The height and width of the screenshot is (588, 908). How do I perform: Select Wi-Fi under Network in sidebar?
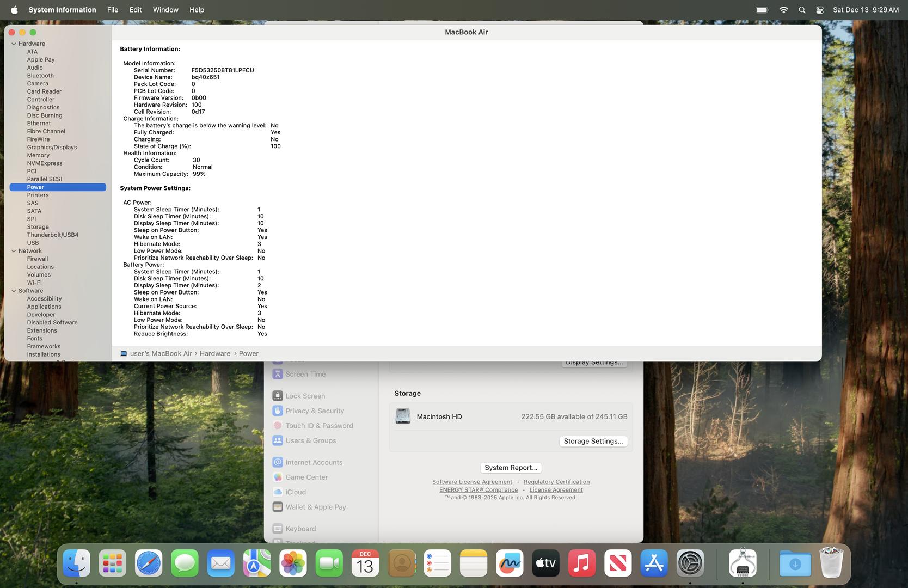(x=34, y=283)
